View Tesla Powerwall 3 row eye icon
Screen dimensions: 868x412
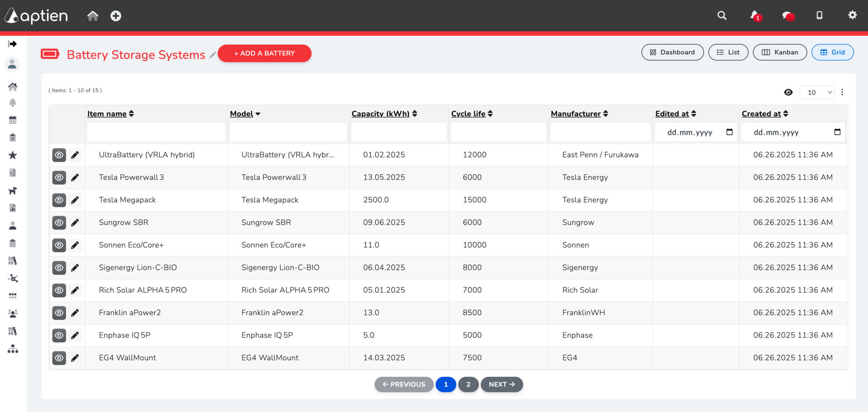pos(59,178)
